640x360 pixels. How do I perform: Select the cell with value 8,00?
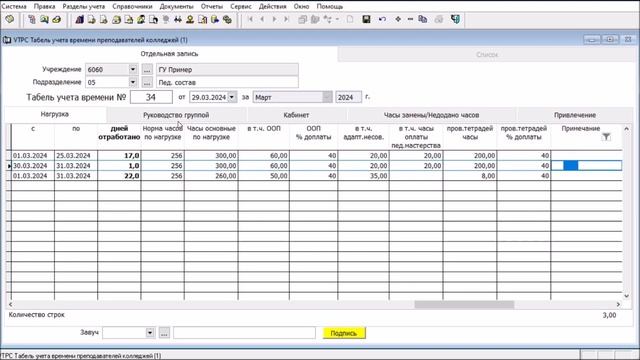pos(470,176)
